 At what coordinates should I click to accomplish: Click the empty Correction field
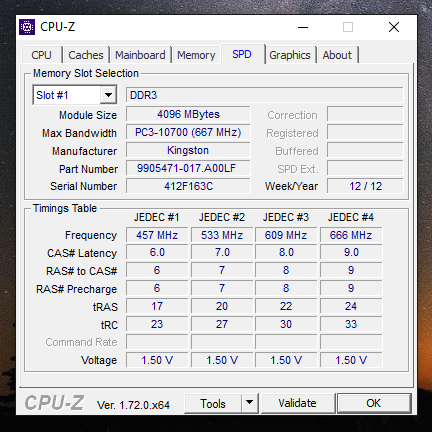pyautogui.click(x=365, y=114)
